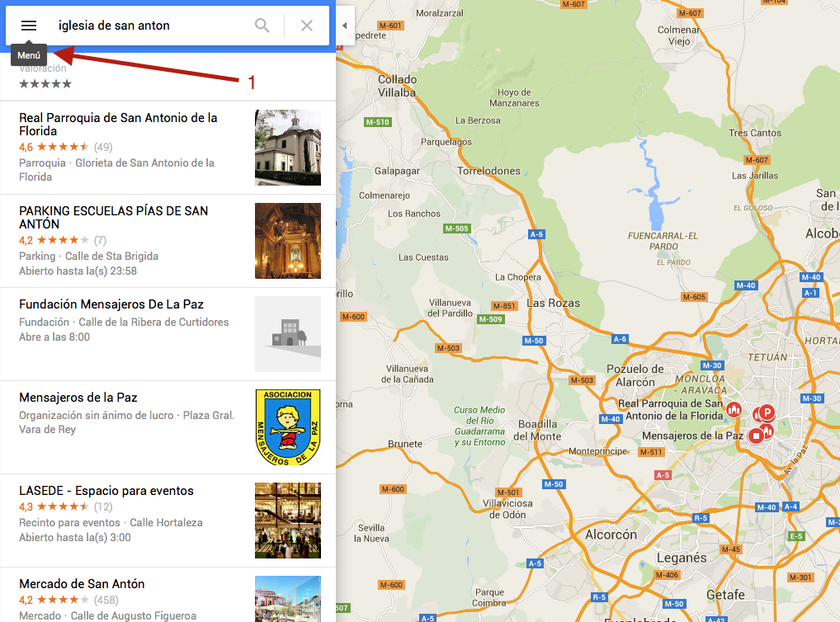View the Parking Escuelas Pías interior thumbnail
This screenshot has height=622, width=840.
[288, 241]
